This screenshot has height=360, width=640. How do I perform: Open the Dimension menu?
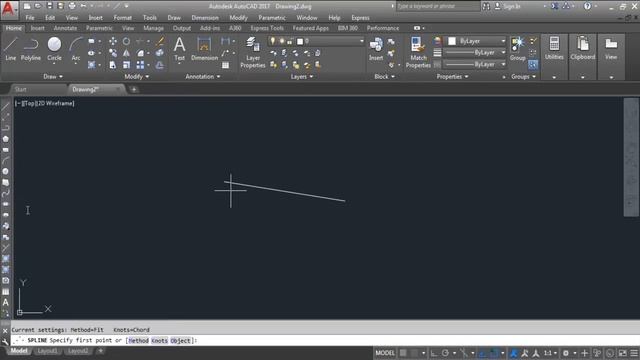(x=205, y=18)
